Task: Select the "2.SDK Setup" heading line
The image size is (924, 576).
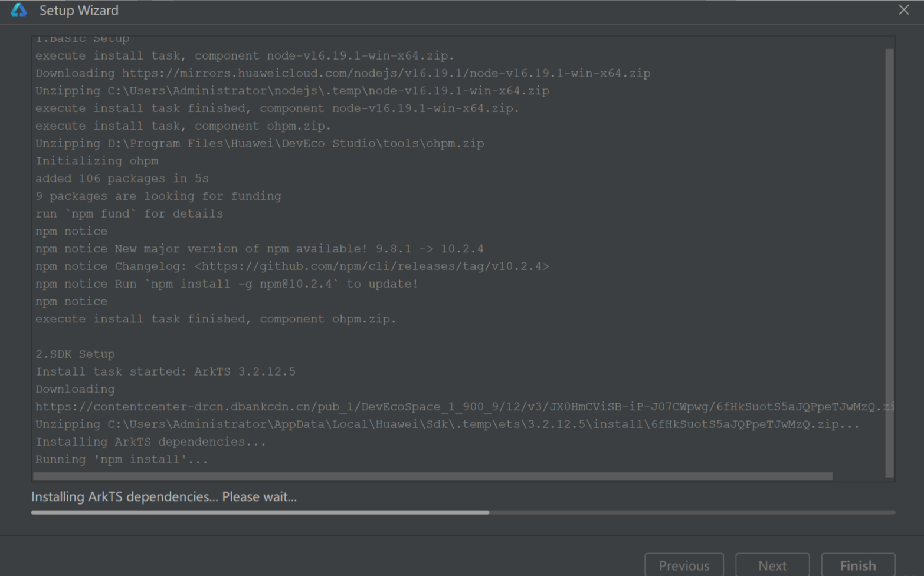Action: pyautogui.click(x=75, y=354)
